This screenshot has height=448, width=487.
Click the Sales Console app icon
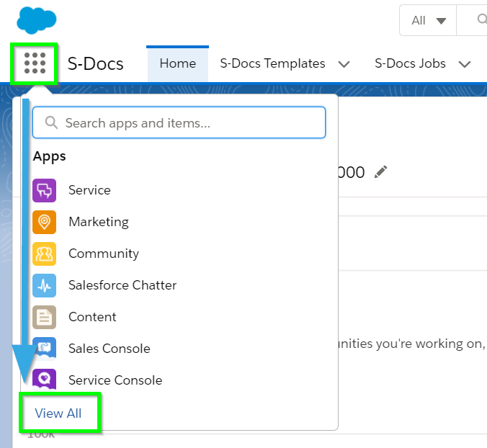click(45, 349)
